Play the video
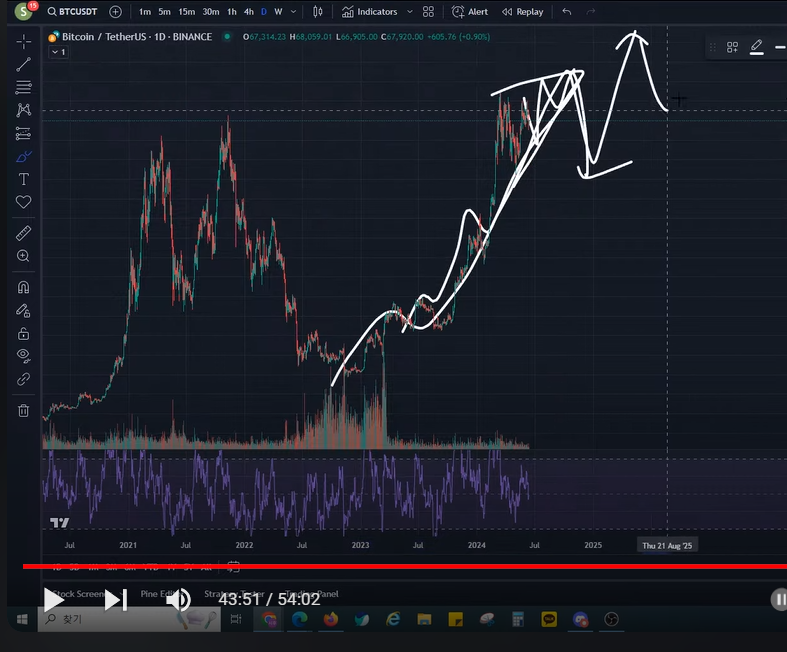Viewport: 787px width, 652px height. 54,600
